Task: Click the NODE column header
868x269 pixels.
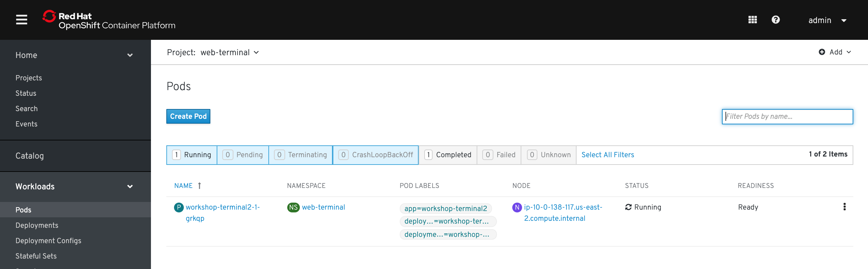Action: (521, 186)
